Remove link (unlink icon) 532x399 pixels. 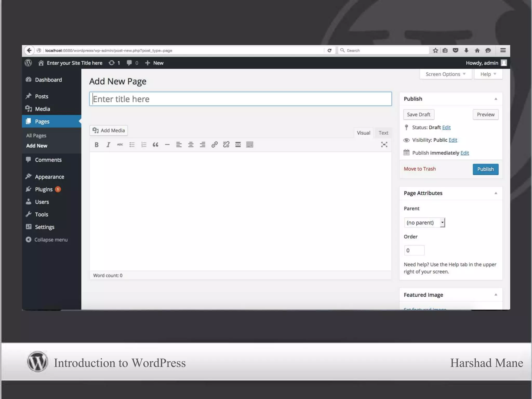click(x=226, y=145)
